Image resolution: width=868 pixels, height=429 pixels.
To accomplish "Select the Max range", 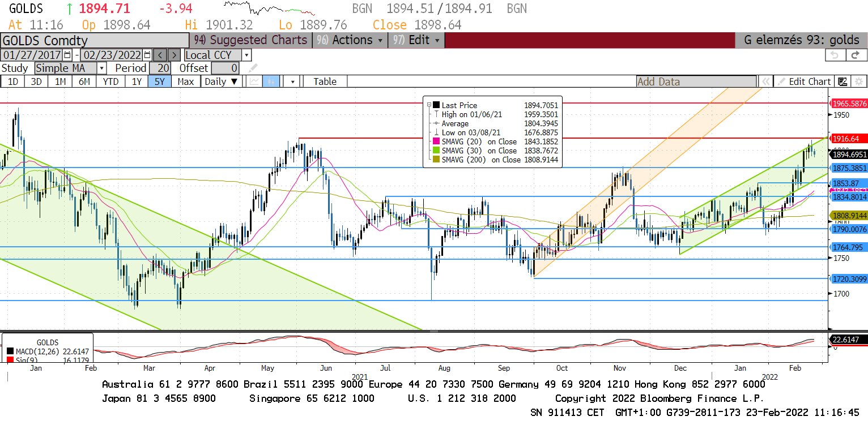I will point(185,81).
